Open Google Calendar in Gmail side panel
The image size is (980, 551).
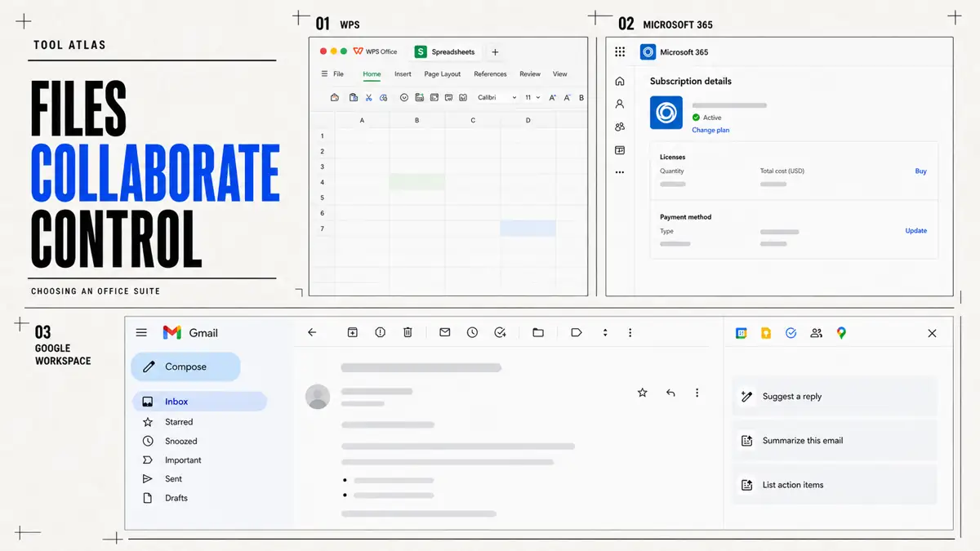[742, 333]
